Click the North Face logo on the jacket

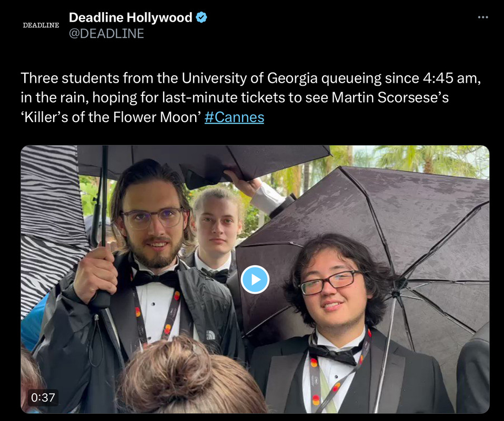210,335
